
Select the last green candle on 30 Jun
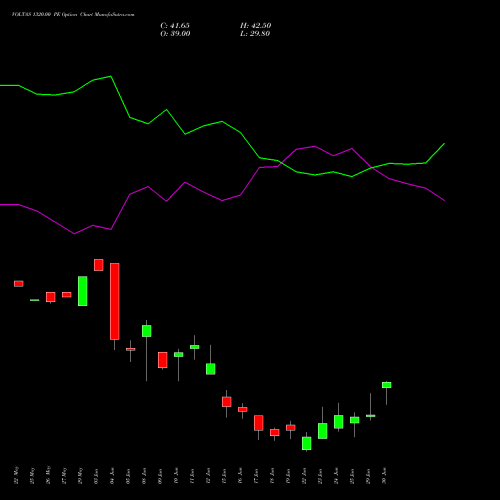pyautogui.click(x=387, y=385)
